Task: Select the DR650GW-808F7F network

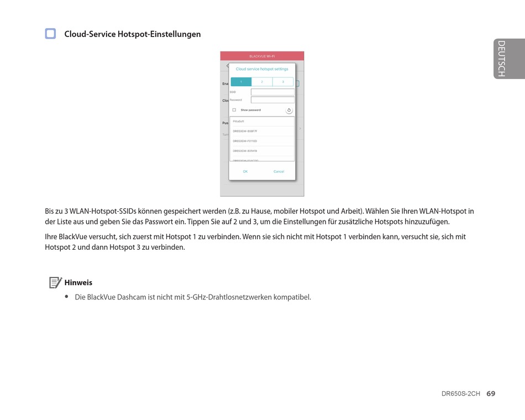Action: click(x=262, y=131)
